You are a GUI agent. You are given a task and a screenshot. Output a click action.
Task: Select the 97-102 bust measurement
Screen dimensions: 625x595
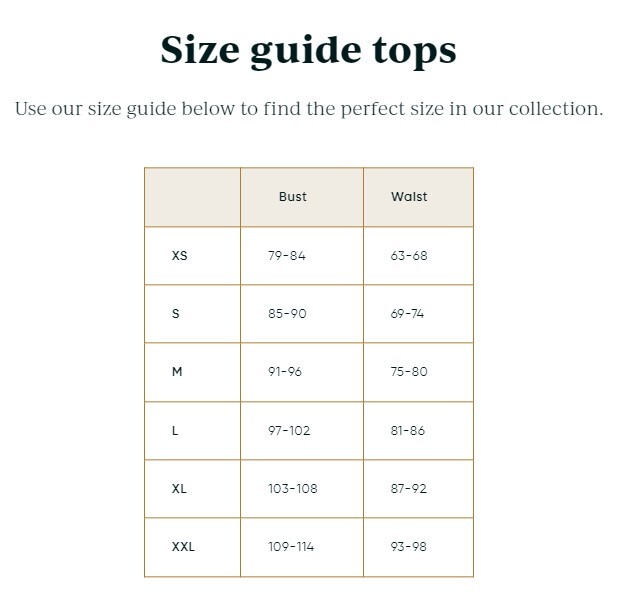[x=289, y=431]
